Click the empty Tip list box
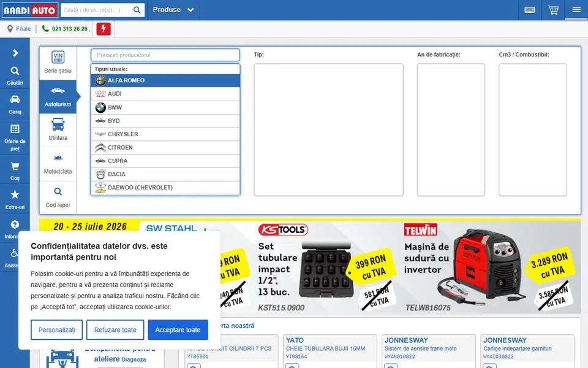The width and height of the screenshot is (588, 368). (328, 129)
